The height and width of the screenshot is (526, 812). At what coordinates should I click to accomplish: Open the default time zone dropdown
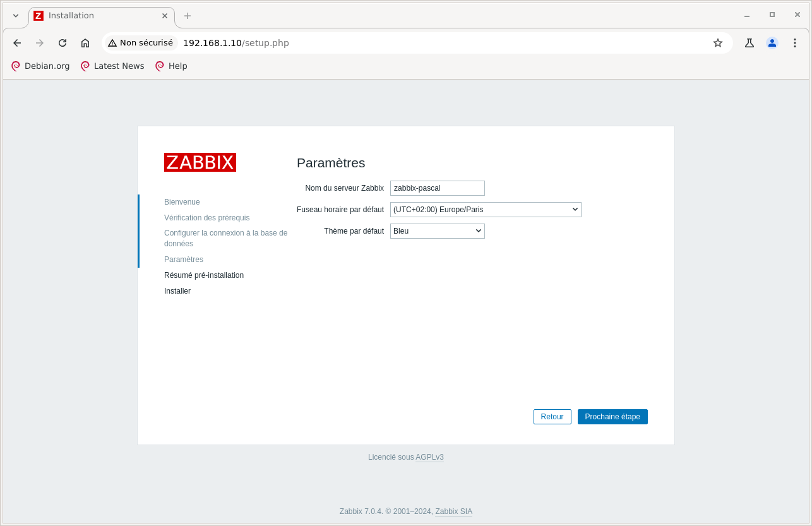[x=486, y=210]
